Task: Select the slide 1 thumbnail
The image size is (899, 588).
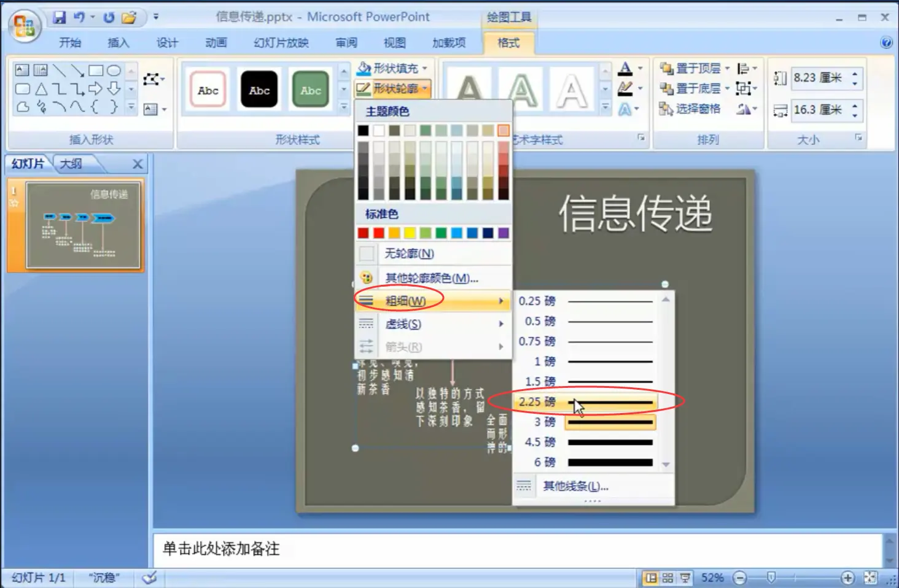Action: pyautogui.click(x=83, y=225)
